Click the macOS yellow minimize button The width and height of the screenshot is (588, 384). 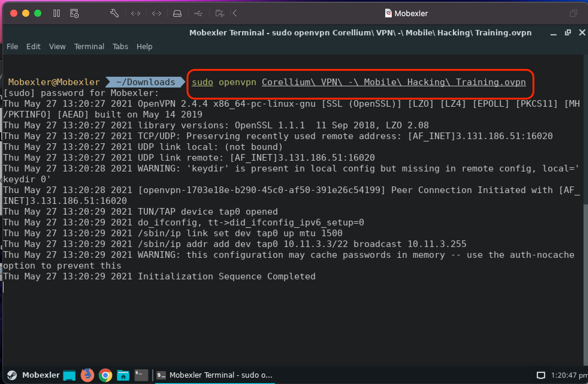tap(26, 13)
